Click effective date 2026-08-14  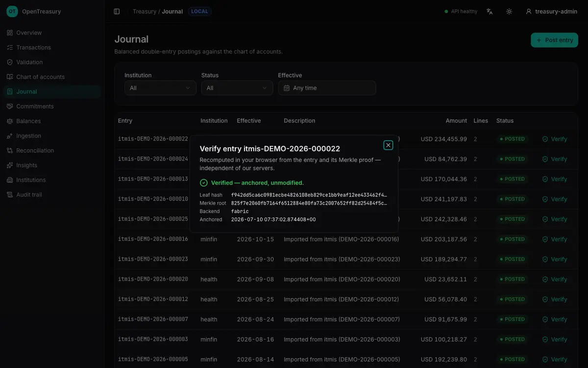(x=255, y=359)
